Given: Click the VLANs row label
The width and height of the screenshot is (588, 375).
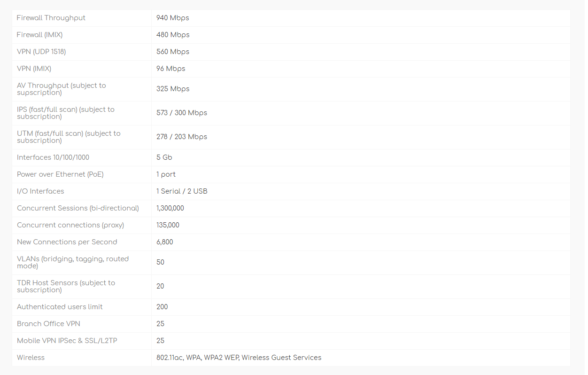Looking at the screenshot, I should pyautogui.click(x=73, y=262).
